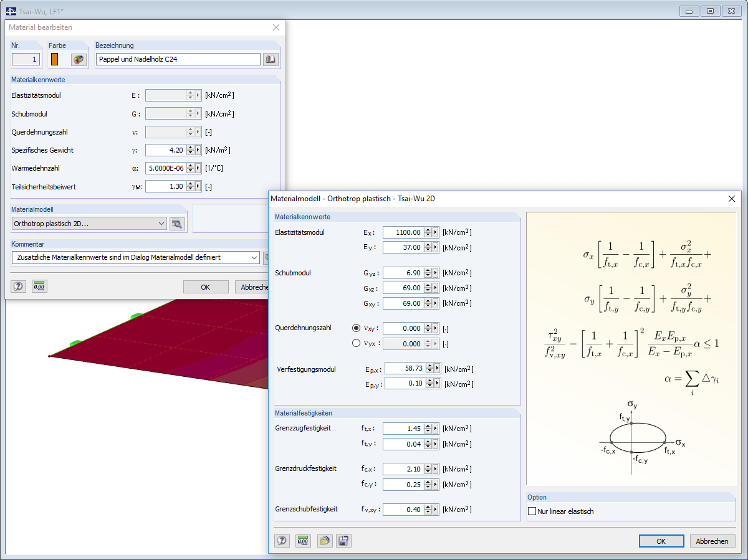748x560 pixels.
Task: Open the arrow menu beside the fv,xy field
Action: point(436,510)
